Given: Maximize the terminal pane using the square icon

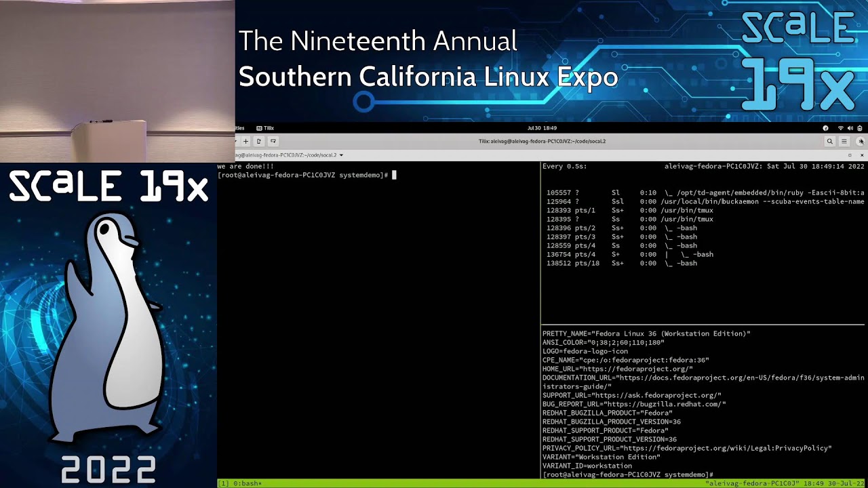Looking at the screenshot, I should [850, 155].
